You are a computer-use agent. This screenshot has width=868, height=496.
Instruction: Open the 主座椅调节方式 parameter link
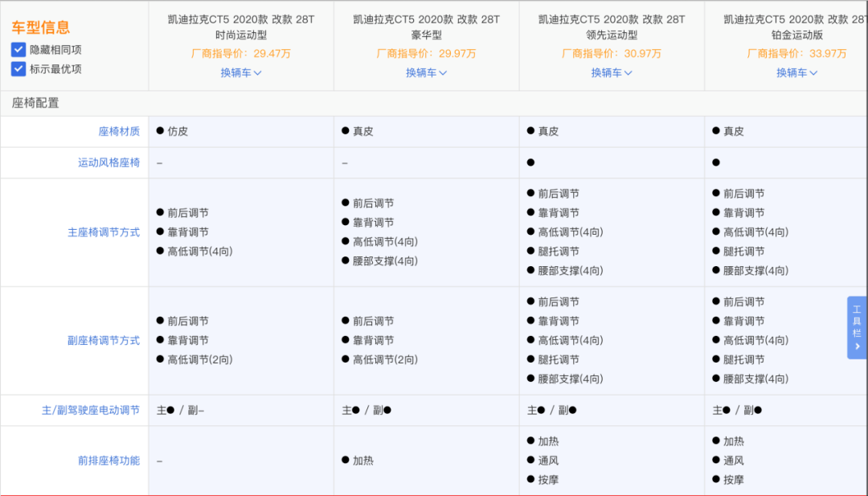104,232
